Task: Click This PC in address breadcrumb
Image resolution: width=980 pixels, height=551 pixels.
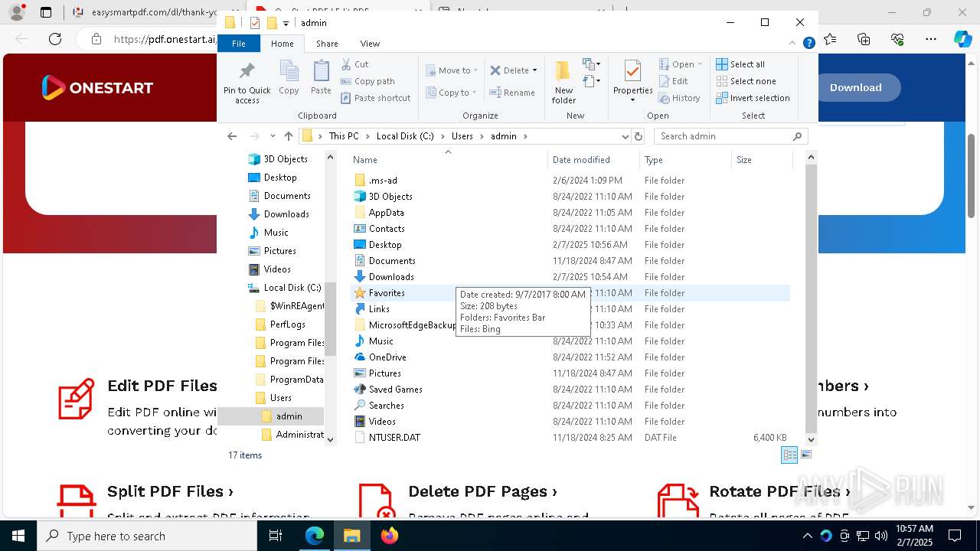Action: point(344,136)
